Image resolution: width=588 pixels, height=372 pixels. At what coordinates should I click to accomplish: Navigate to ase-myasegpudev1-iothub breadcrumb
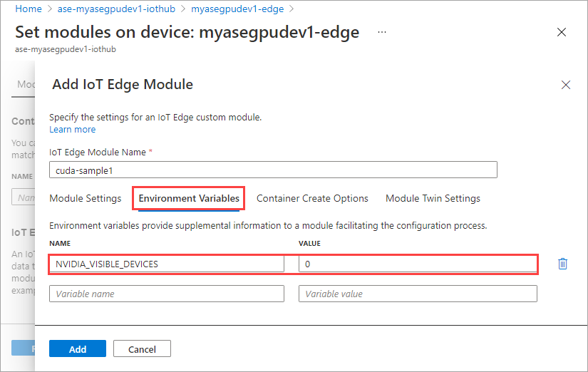[x=116, y=9]
